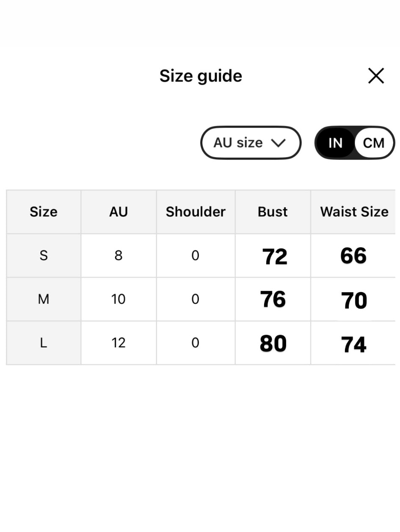Click the waist value 66

coord(353,256)
